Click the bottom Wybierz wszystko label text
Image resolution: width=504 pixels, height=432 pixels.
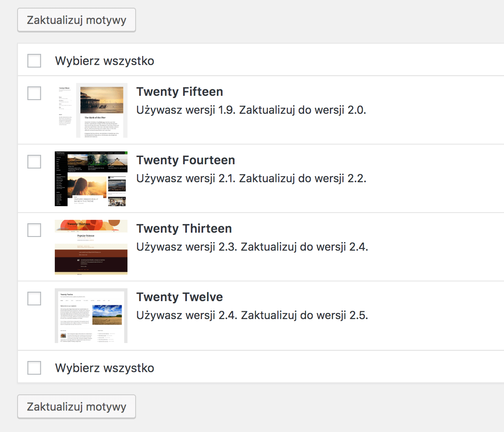(x=104, y=368)
